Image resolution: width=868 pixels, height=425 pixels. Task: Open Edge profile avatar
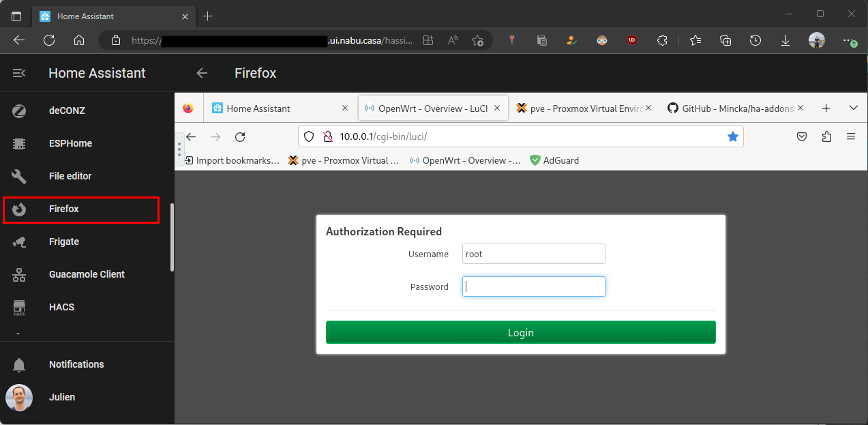[x=817, y=40]
